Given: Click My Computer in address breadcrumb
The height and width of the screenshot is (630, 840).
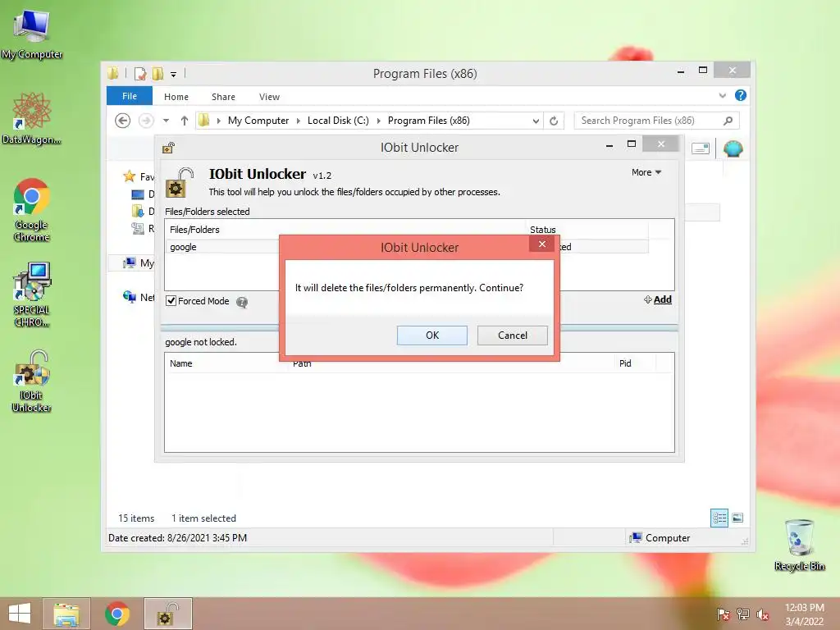Looking at the screenshot, I should coord(258,121).
